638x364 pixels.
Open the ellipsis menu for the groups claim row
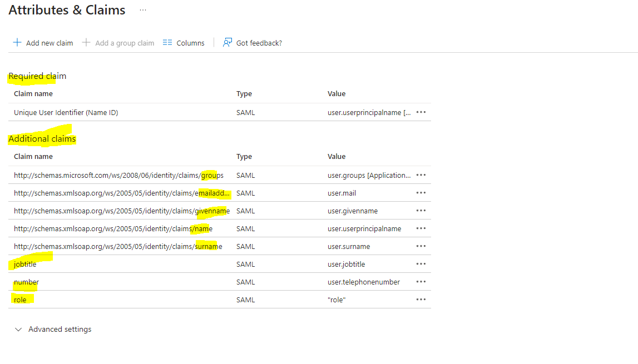point(421,175)
